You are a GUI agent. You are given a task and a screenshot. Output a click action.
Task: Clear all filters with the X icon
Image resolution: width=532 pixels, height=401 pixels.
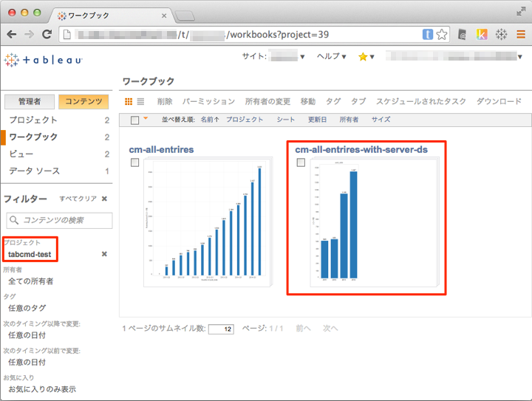pos(104,199)
